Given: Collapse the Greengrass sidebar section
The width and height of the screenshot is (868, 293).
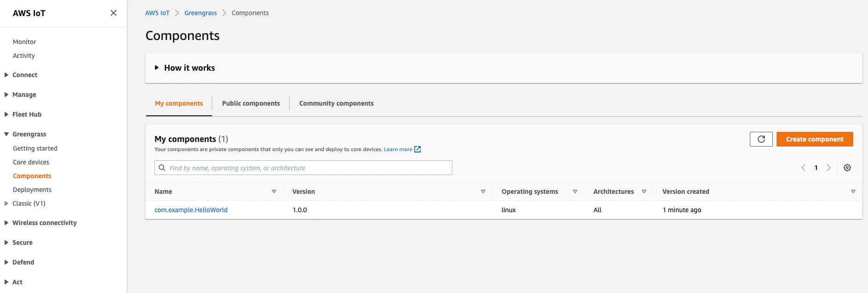Looking at the screenshot, I should tap(6, 134).
